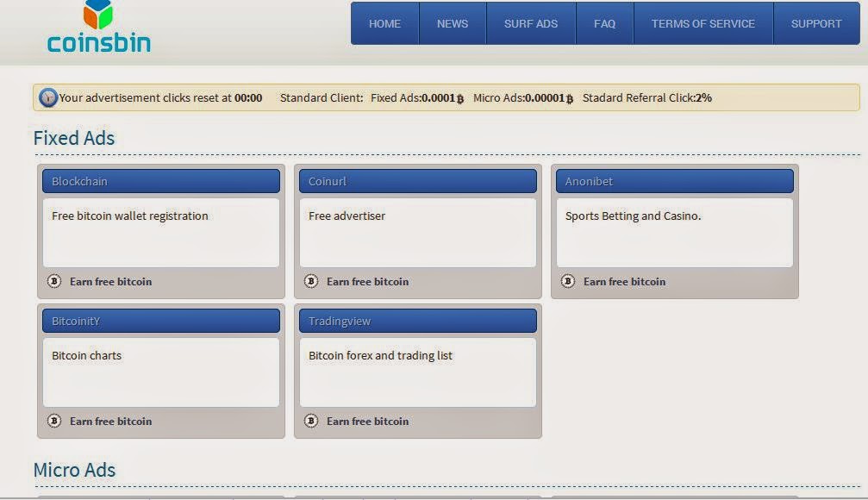Click the clock icon in the notice bar

[48, 98]
